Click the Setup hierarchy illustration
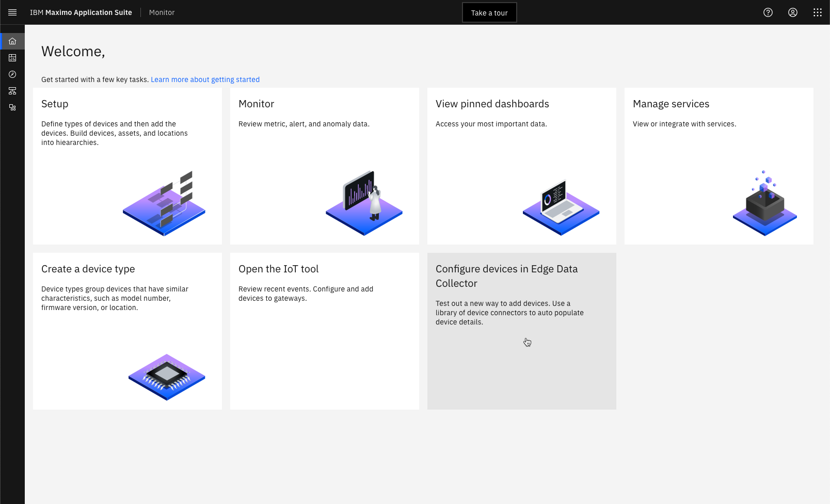 point(164,203)
